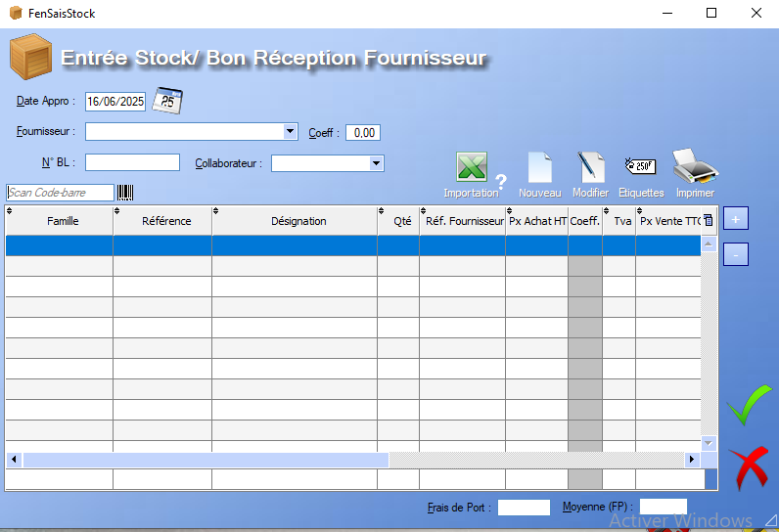Viewport: 779px width, 532px height.
Task: Sort by the Désignation column header
Action: 298,221
